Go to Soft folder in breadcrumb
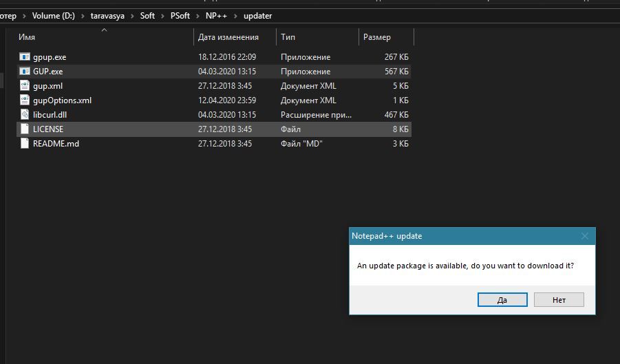The image size is (620, 364). pos(147,16)
